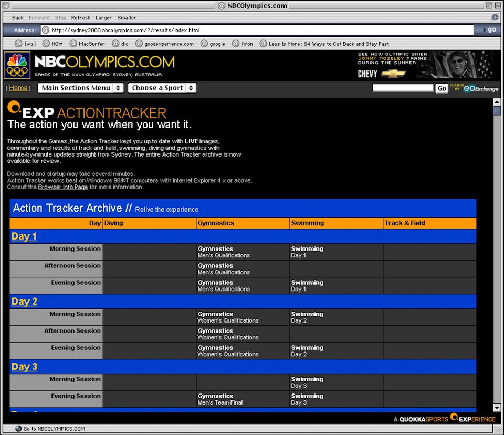Click the Action Tracker Archive heading
Image resolution: width=504 pixels, height=435 pixels.
72,208
